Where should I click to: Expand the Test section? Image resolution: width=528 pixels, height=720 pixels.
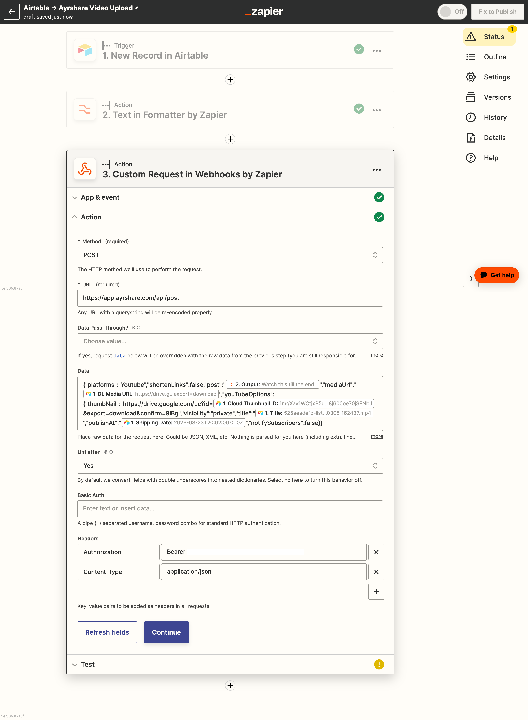click(230, 664)
